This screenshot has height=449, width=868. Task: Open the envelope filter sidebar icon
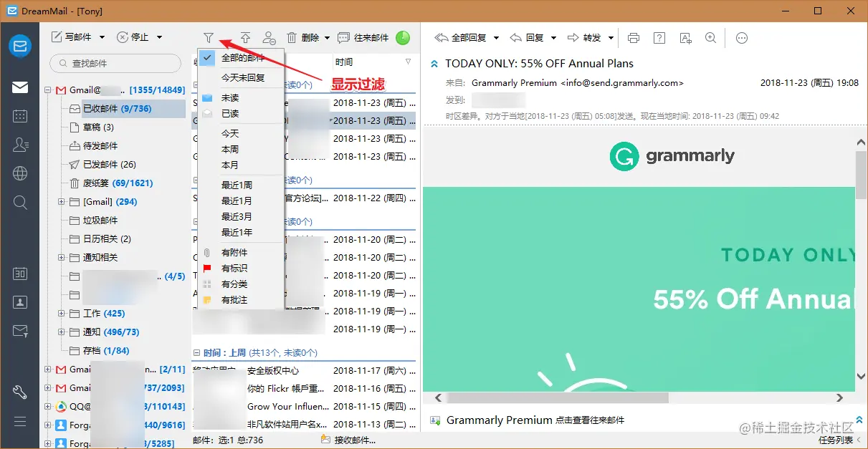[20, 331]
